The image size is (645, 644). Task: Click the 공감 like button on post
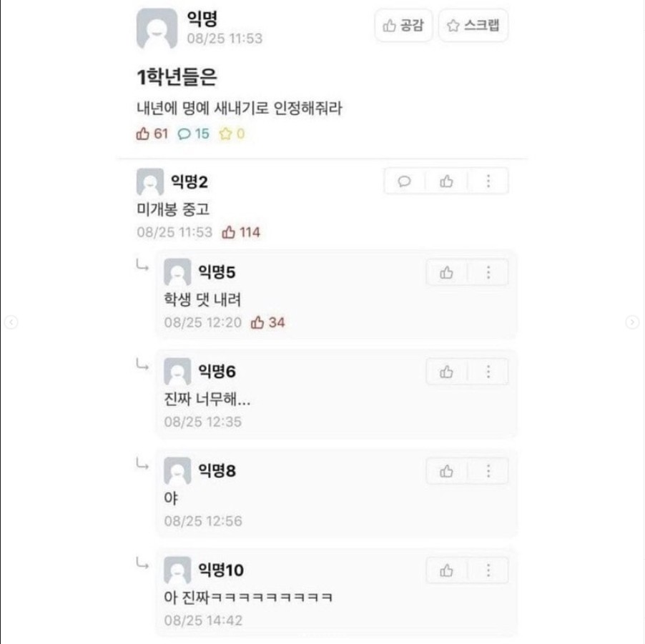pos(403,26)
